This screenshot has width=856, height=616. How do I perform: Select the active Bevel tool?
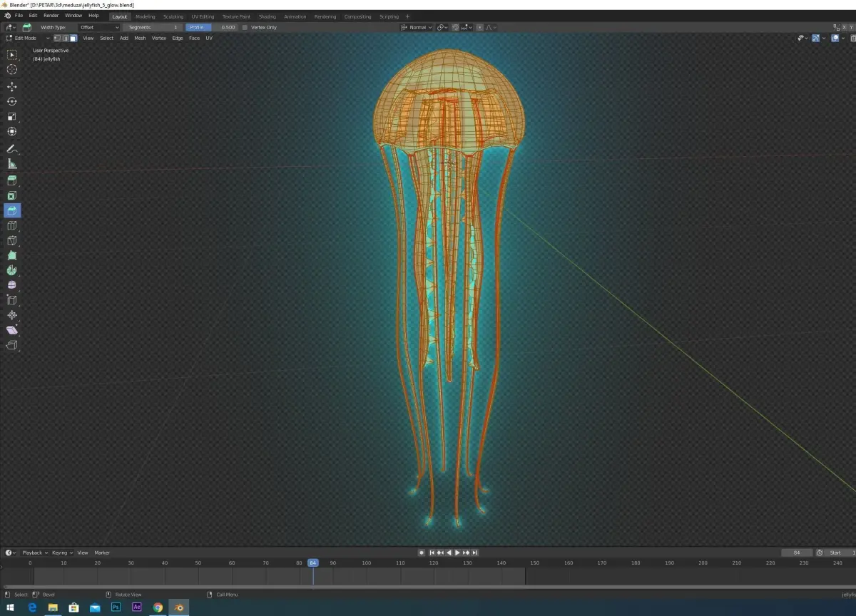12,210
